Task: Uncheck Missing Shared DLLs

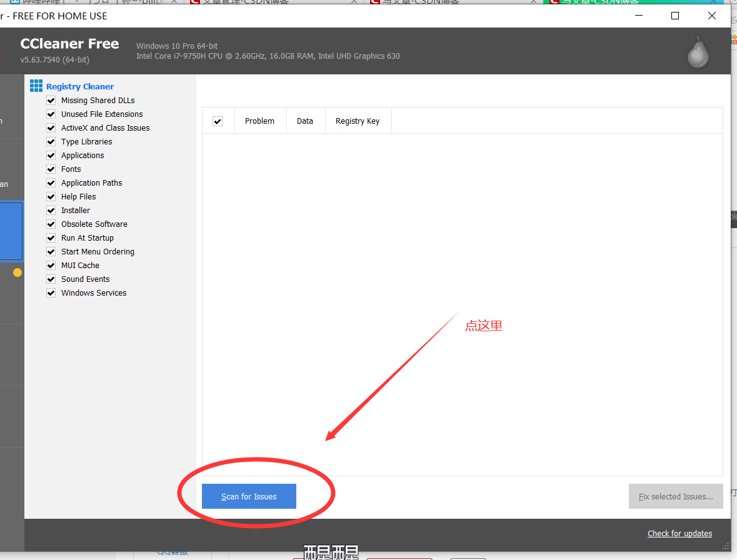Action: click(x=51, y=100)
